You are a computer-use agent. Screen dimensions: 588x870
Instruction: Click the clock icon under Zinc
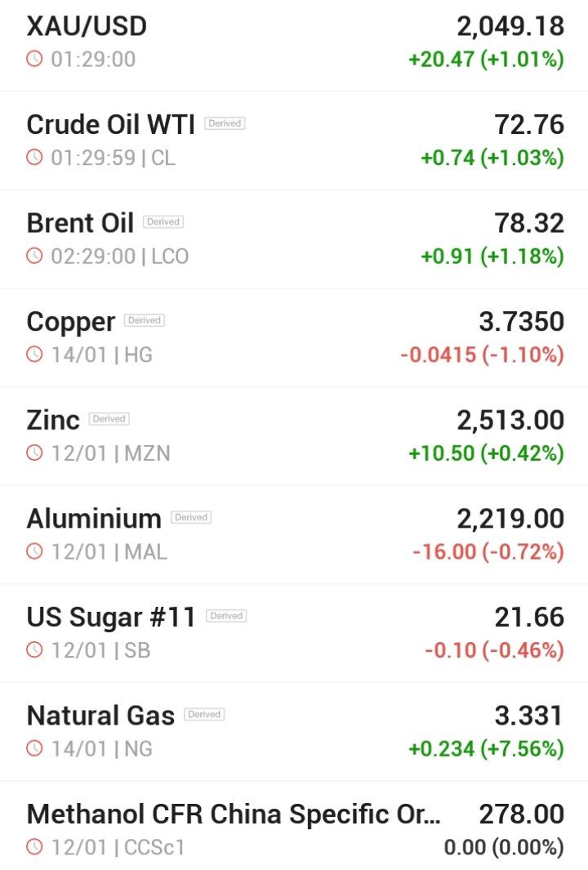pos(34,453)
